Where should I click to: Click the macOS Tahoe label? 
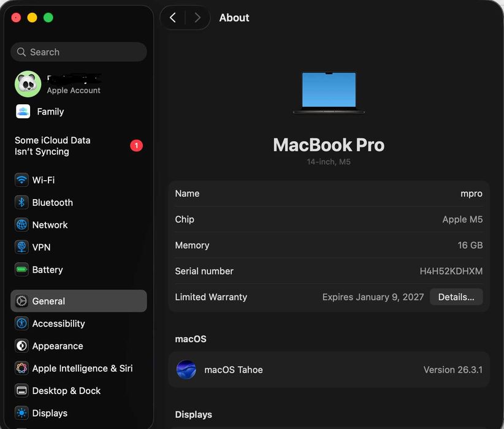coord(234,370)
